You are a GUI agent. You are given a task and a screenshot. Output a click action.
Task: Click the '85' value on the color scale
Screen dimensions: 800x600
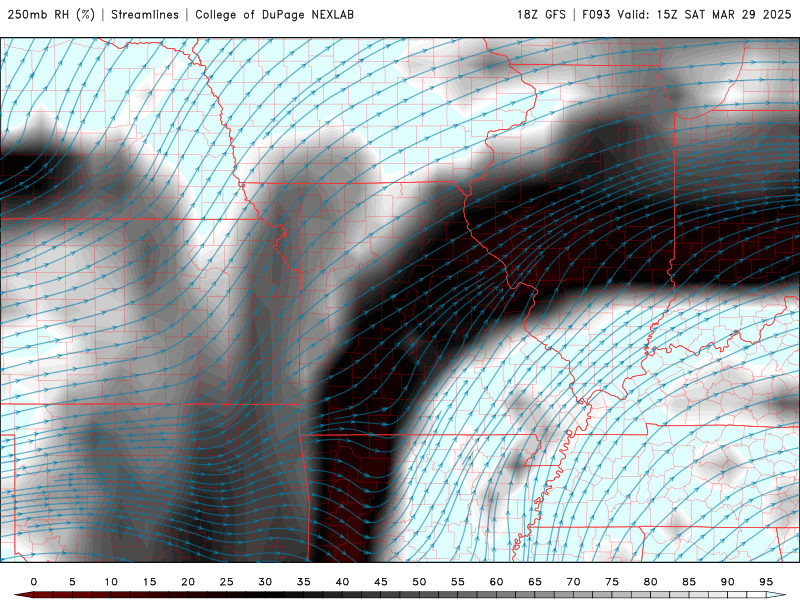coord(689,582)
